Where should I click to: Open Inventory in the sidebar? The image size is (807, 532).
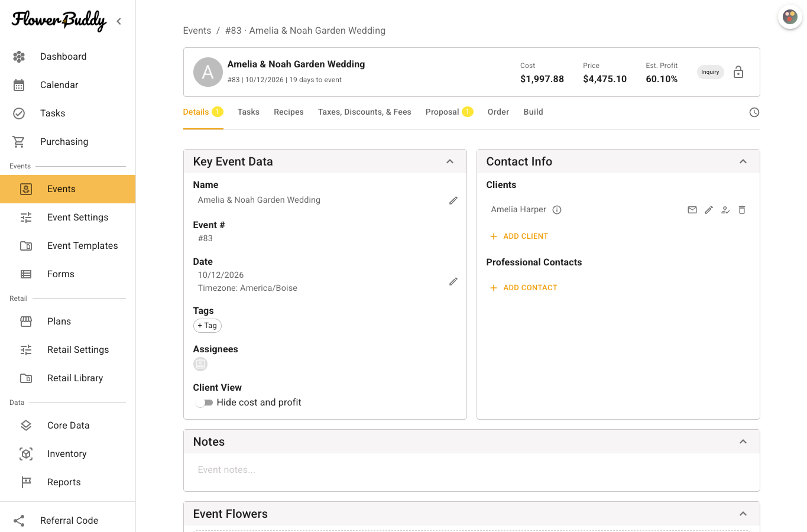67,454
